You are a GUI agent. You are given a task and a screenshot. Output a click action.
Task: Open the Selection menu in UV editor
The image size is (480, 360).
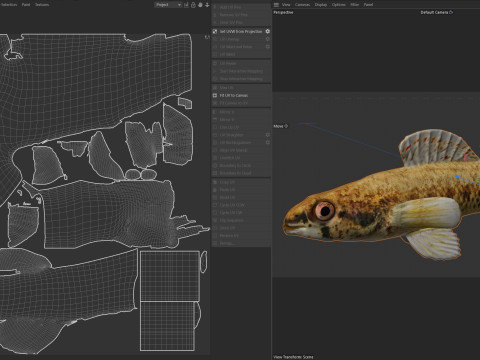pyautogui.click(x=9, y=5)
